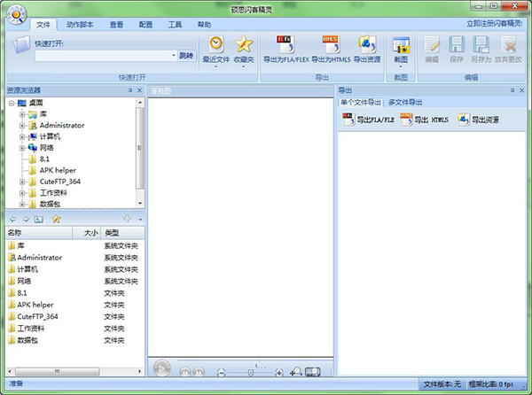Click the Screenshot (截图) camera icon

(401, 45)
